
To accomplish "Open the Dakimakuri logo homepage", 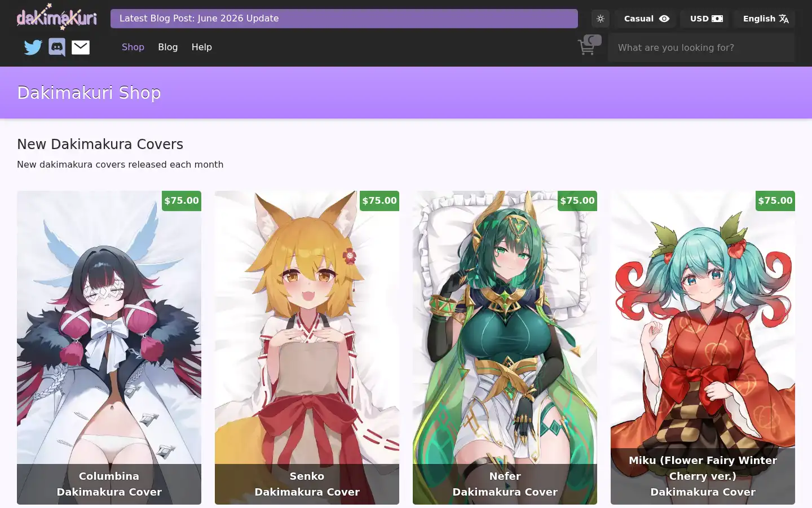I will coord(57,18).
